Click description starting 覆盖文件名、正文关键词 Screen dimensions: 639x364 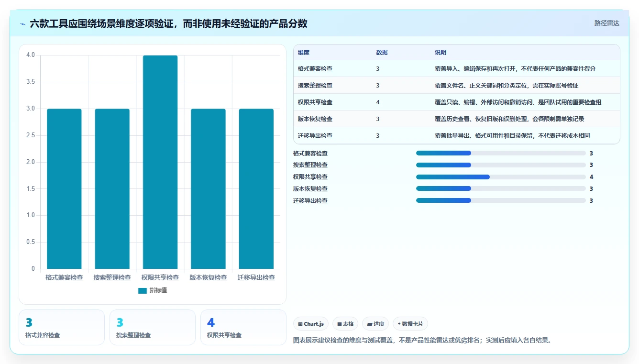pos(507,86)
